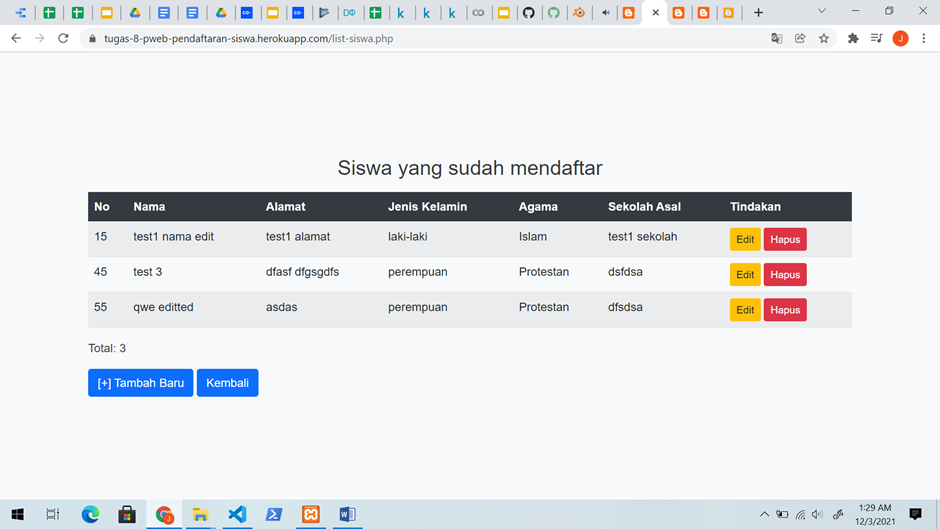This screenshot has height=529, width=940.
Task: Open Microsoft Word from taskbar
Action: pyautogui.click(x=347, y=514)
